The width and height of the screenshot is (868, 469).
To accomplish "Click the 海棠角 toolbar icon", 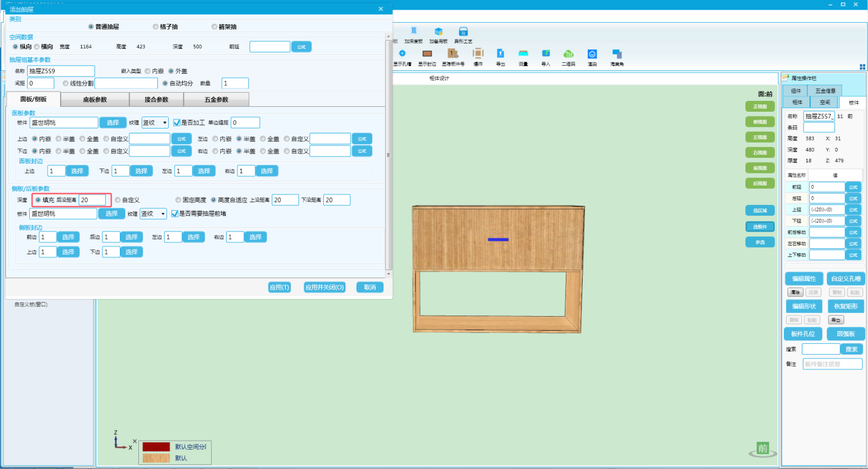I will [617, 54].
